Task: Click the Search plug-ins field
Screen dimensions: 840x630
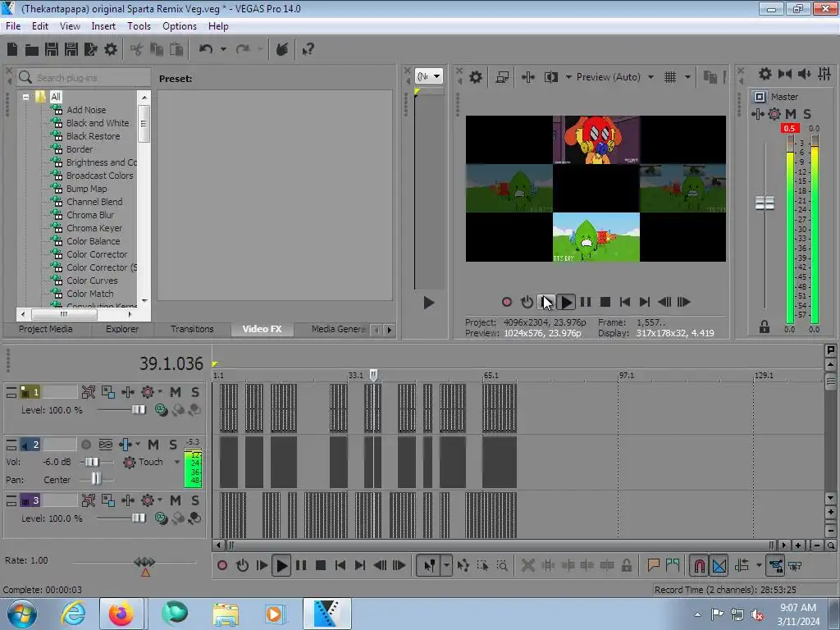Action: point(83,78)
